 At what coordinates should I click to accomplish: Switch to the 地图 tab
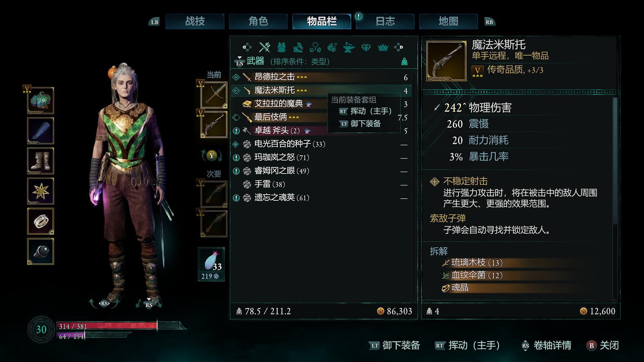448,21
